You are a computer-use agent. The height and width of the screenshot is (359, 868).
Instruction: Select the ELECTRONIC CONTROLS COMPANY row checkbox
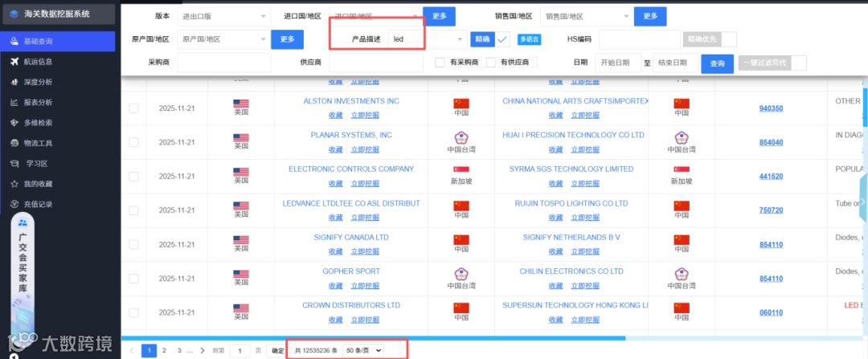point(133,177)
